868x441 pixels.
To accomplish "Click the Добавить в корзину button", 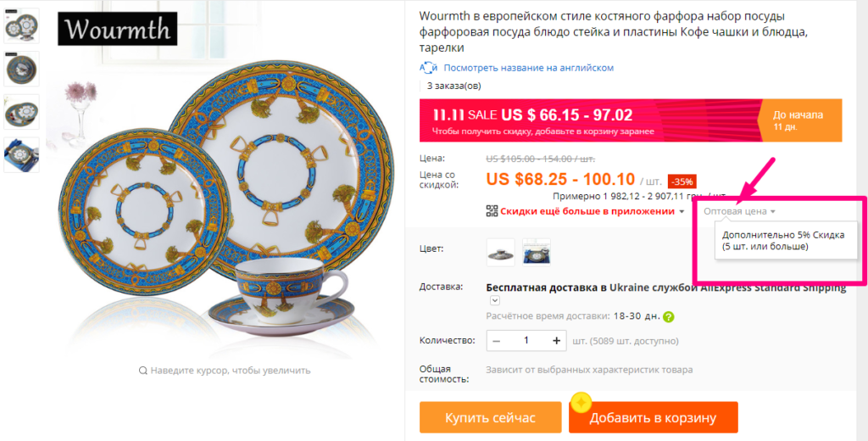I will (654, 417).
